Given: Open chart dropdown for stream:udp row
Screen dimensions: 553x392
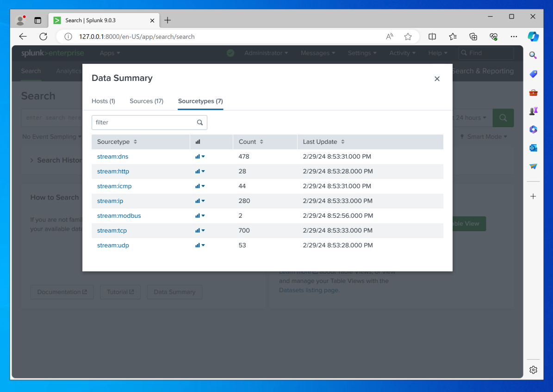Looking at the screenshot, I should 200,245.
